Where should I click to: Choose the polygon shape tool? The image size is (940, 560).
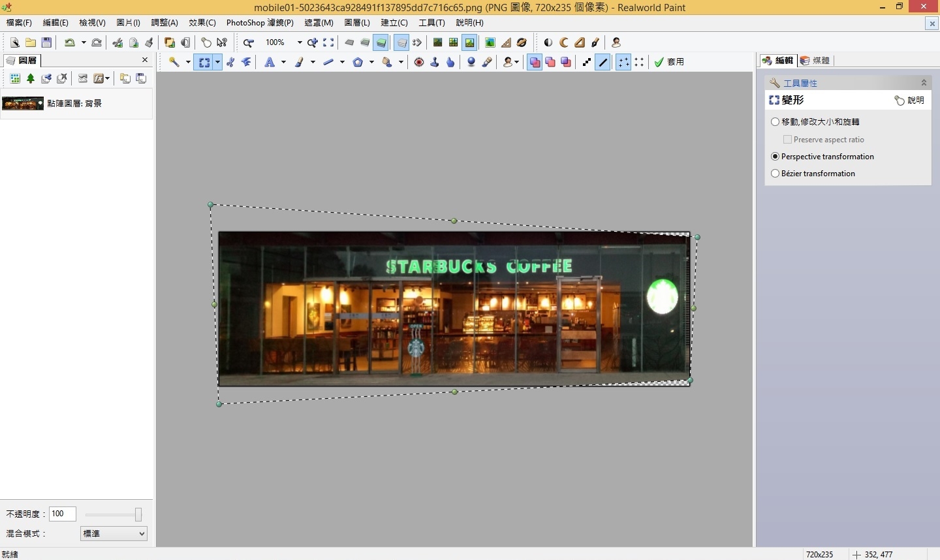click(x=358, y=62)
